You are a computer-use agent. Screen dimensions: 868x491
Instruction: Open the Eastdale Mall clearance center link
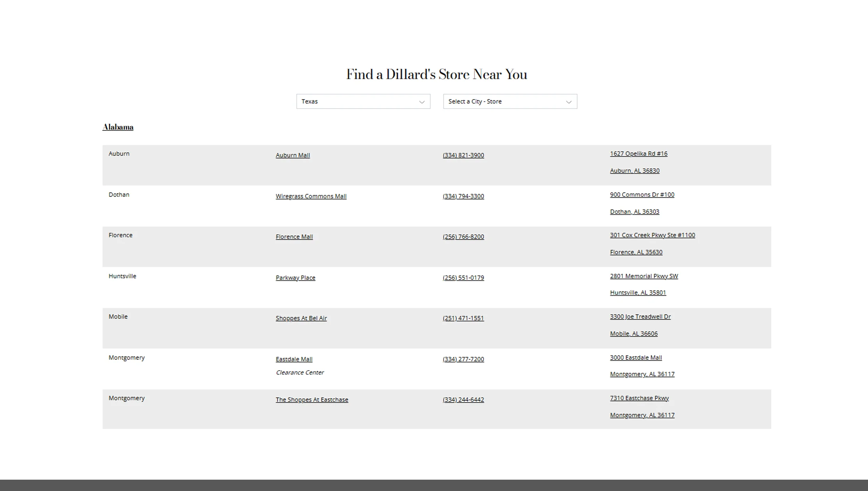294,359
